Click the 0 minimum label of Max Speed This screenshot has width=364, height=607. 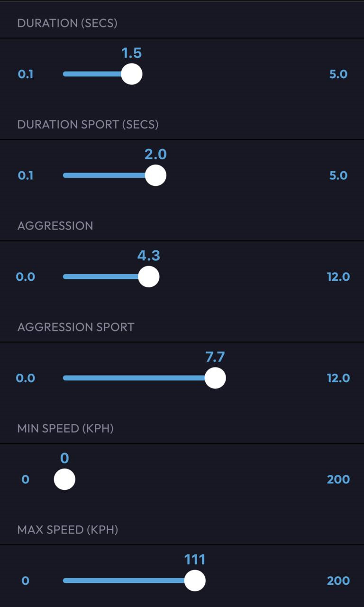[26, 580]
